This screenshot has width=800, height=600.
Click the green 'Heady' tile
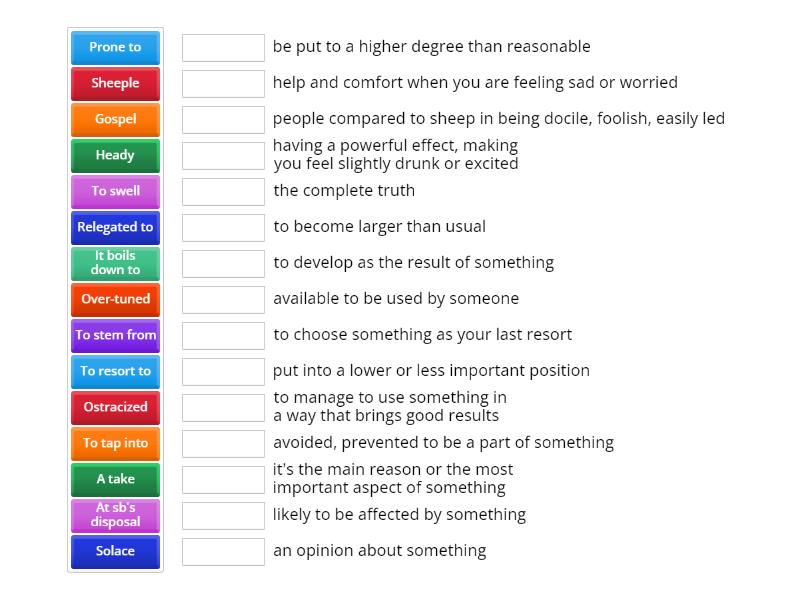[115, 155]
